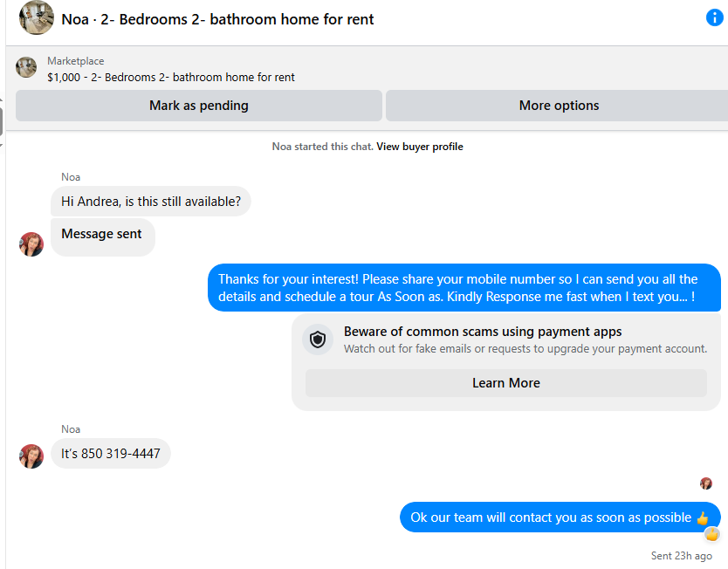Click the listing title '$1,000 - 2- Bedrooms' text
The height and width of the screenshot is (569, 728).
tap(171, 77)
